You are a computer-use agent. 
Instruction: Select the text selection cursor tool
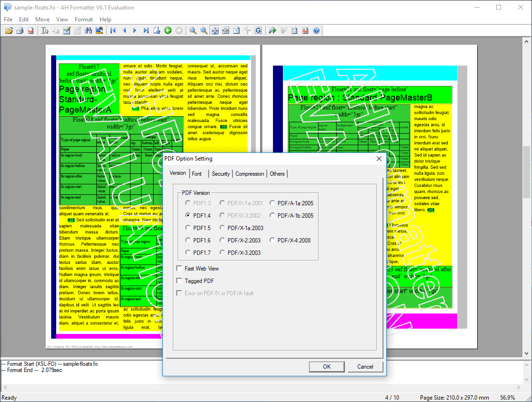point(45,30)
